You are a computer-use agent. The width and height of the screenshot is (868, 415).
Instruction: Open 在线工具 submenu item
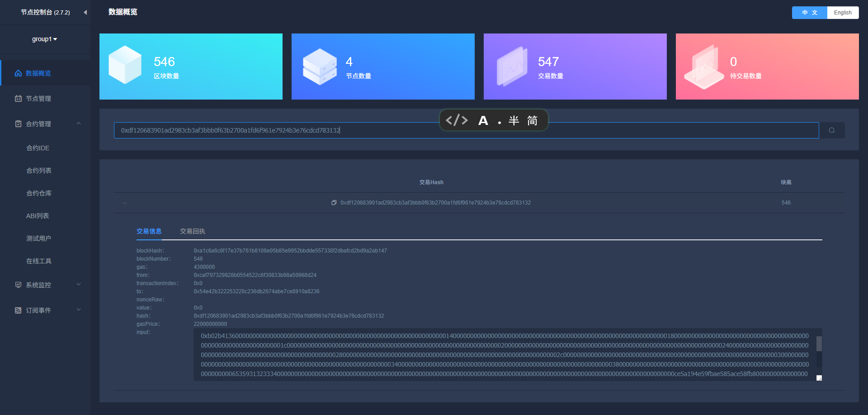39,261
